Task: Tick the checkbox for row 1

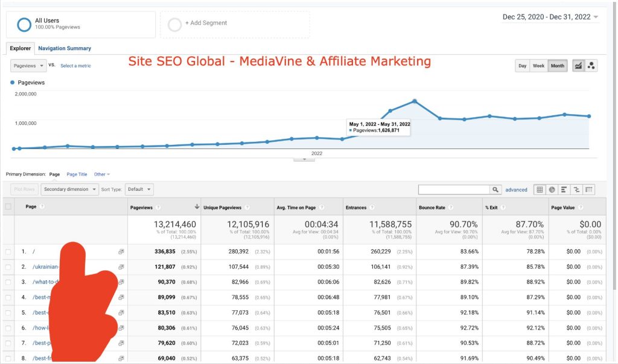Action: (8, 252)
